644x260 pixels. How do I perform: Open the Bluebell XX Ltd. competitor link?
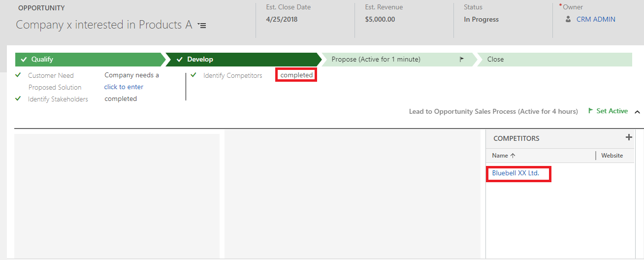pyautogui.click(x=515, y=173)
